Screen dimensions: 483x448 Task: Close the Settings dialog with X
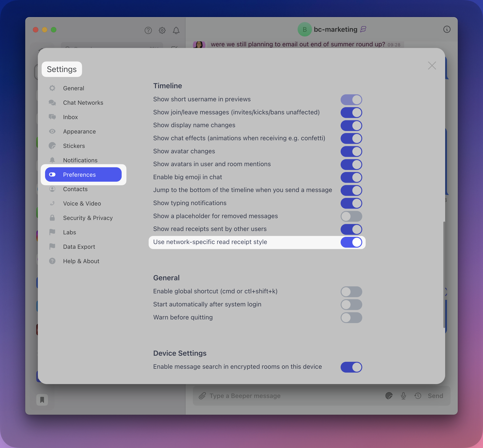pos(432,66)
